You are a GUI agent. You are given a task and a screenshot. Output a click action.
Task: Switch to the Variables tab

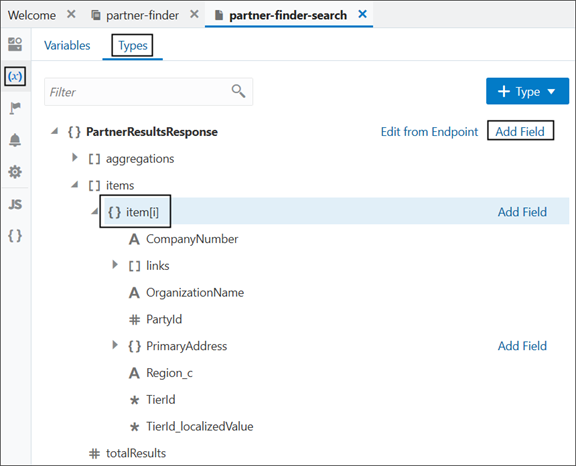(67, 46)
